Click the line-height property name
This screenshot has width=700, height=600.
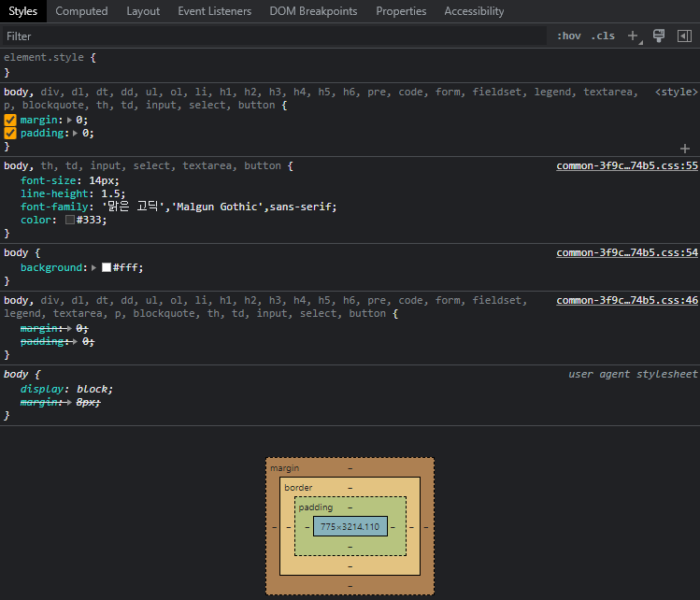click(x=54, y=193)
